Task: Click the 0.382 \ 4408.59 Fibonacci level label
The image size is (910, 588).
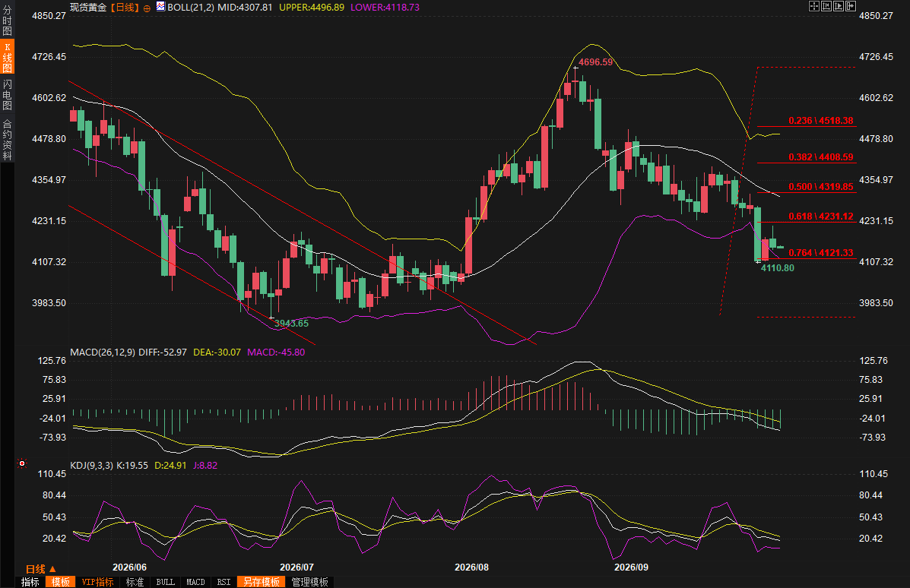Action: 820,157
